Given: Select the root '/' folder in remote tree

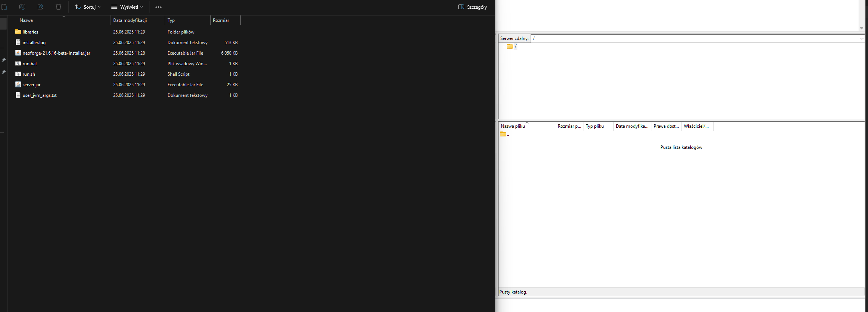Looking at the screenshot, I should 510,46.
